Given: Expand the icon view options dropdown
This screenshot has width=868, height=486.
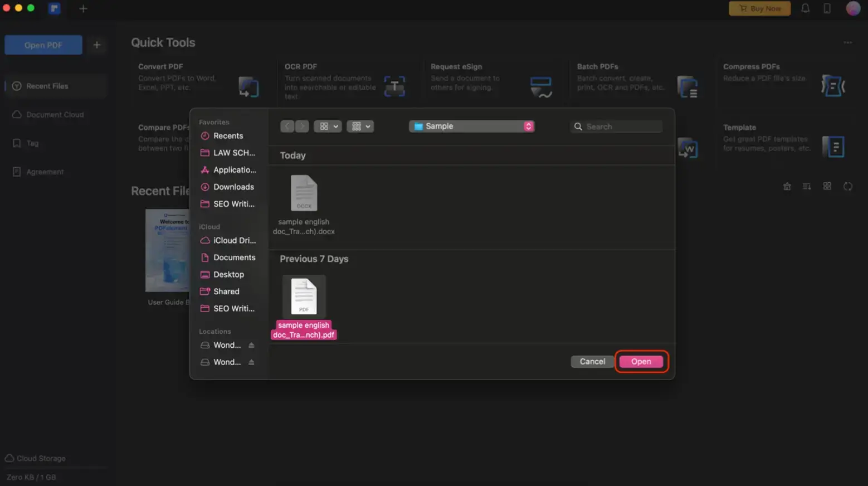Looking at the screenshot, I should (328, 126).
